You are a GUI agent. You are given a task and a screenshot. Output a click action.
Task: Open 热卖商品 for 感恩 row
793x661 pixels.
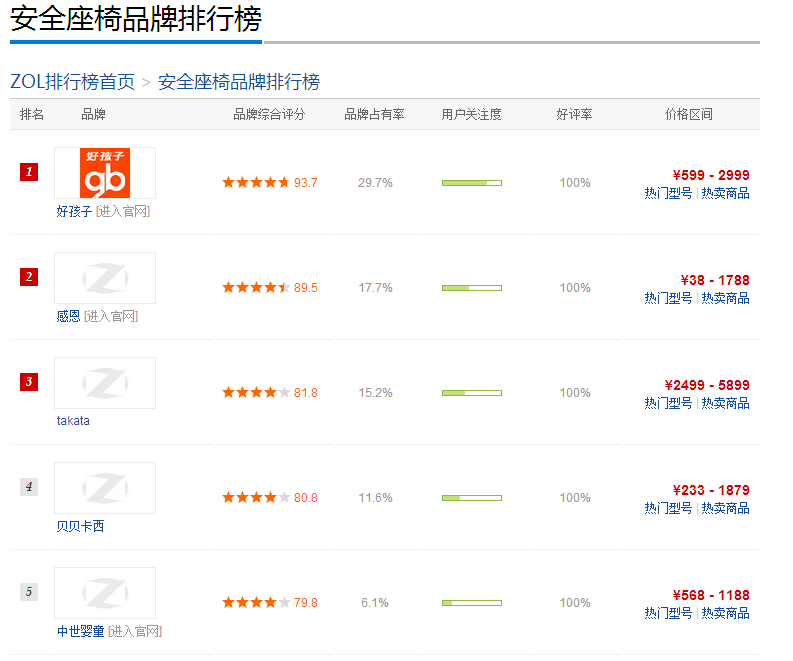tap(725, 298)
